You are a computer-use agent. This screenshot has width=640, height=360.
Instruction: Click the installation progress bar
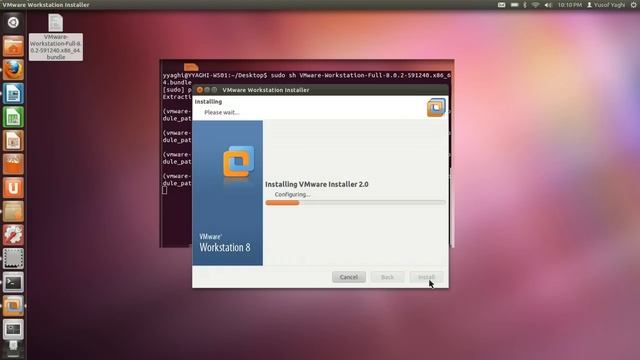tap(355, 202)
